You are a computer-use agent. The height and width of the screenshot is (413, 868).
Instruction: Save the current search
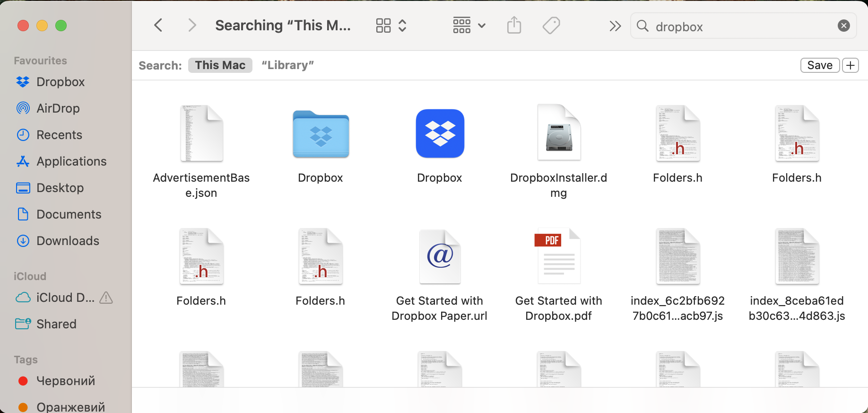(820, 65)
